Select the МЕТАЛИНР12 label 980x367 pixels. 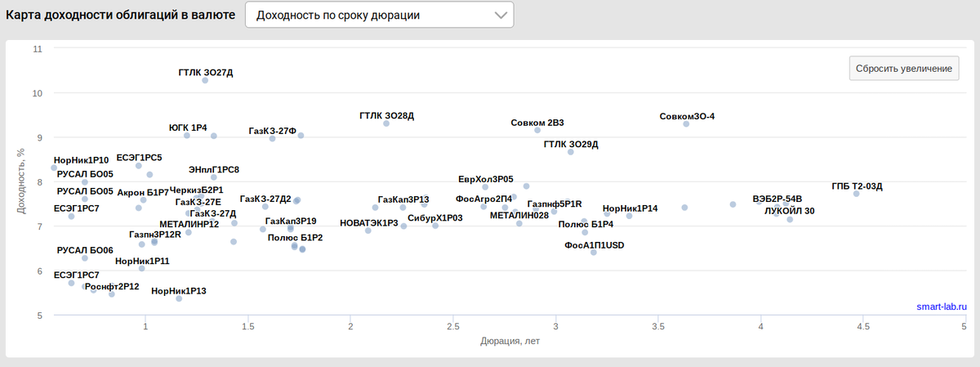[189, 224]
